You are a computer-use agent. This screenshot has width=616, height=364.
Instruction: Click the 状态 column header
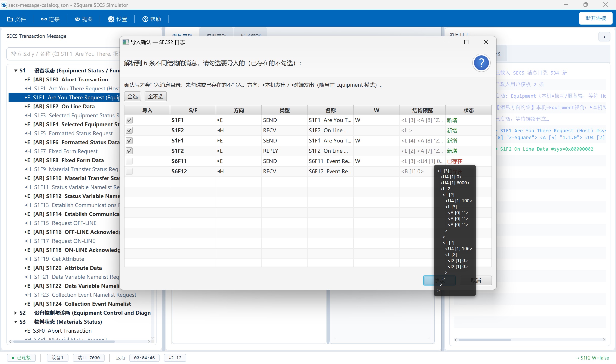[x=468, y=110]
